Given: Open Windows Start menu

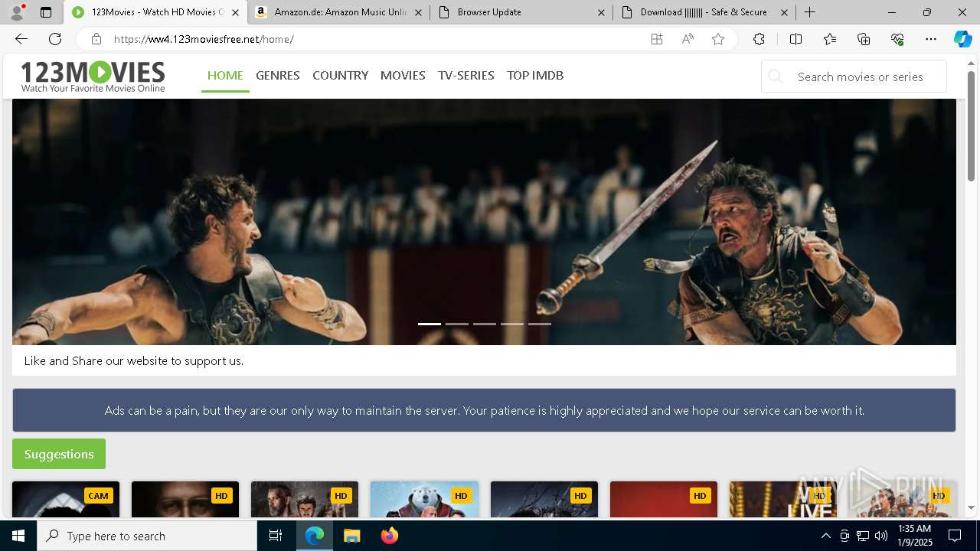Looking at the screenshot, I should pos(18,536).
